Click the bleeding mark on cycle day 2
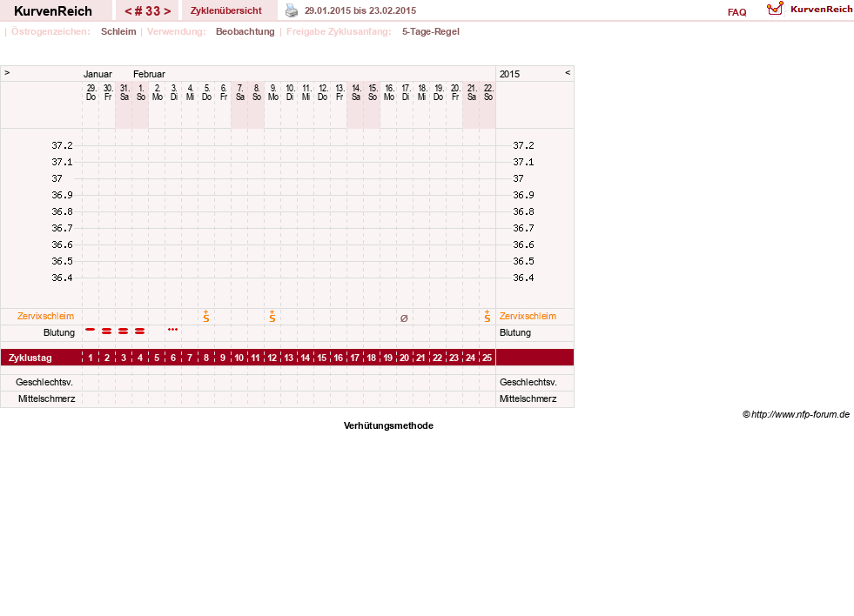854x616 pixels. pyautogui.click(x=107, y=331)
